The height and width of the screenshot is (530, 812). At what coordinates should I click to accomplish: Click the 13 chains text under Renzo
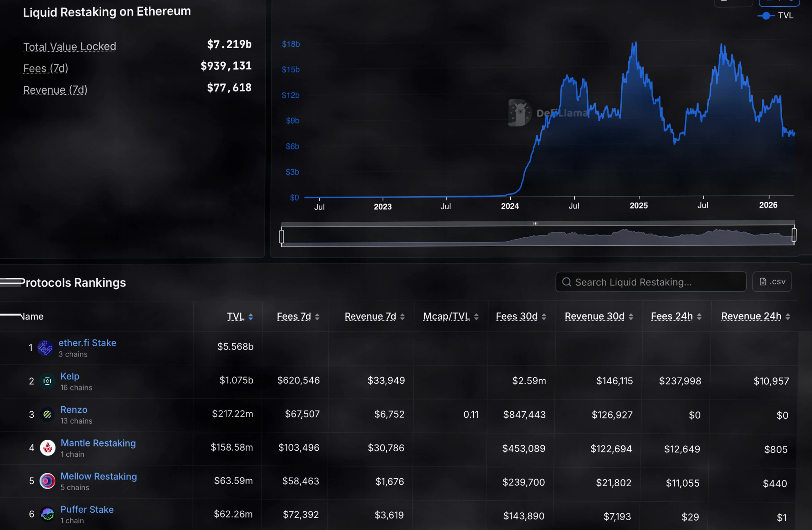[76, 421]
